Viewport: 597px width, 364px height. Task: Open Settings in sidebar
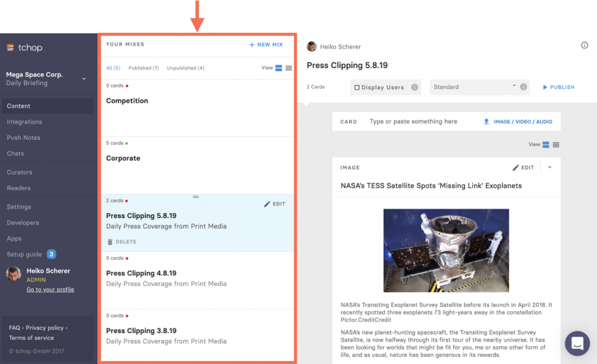[x=19, y=207]
